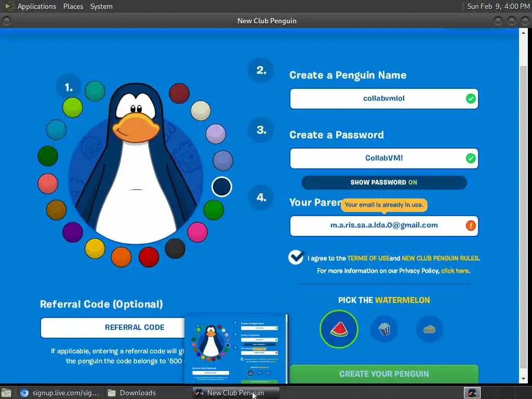532x399 pixels.
Task: Click the REFERRAL CODE input field
Action: (x=113, y=327)
